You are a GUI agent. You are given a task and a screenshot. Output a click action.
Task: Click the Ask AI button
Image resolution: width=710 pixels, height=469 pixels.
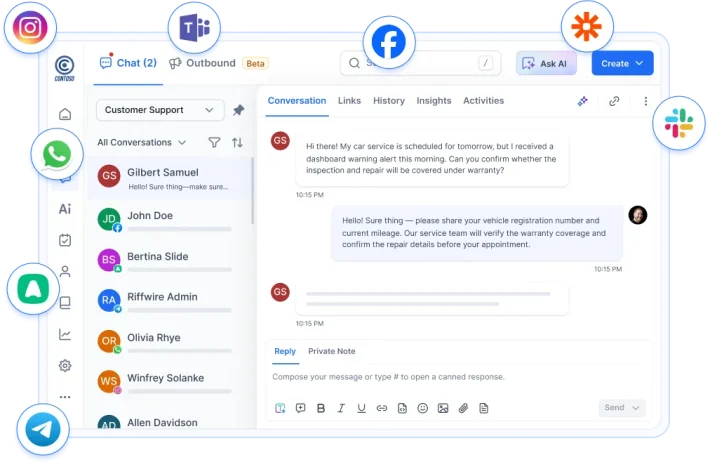pos(546,63)
